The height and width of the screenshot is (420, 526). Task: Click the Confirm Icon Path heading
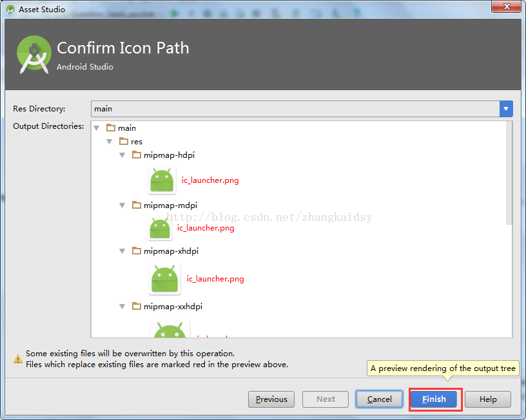tap(122, 48)
